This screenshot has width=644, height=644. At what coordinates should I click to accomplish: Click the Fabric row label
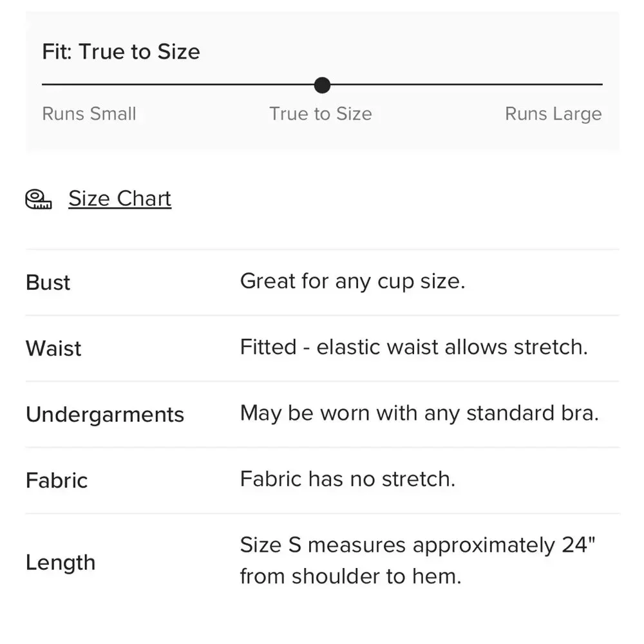57,480
